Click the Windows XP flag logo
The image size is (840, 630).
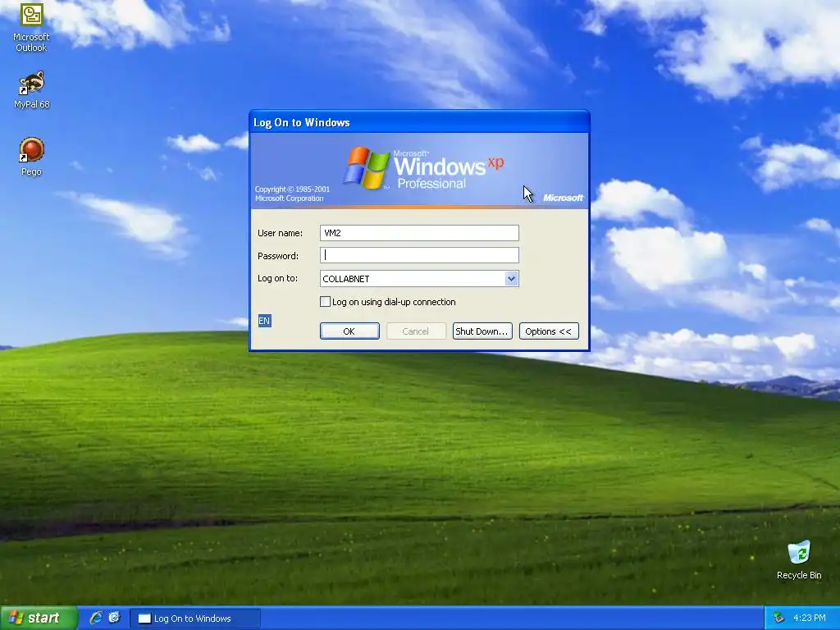coord(367,167)
